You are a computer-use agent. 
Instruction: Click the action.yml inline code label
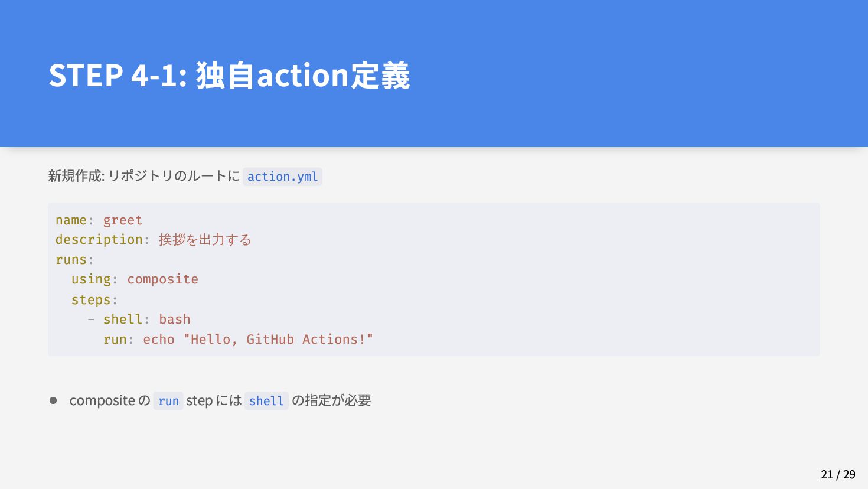point(282,177)
